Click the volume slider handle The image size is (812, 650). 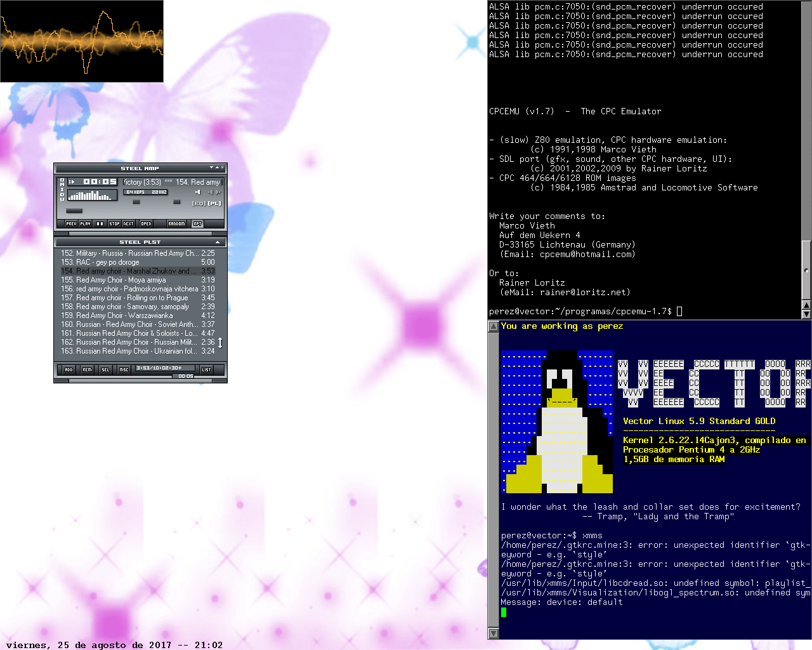point(136,202)
